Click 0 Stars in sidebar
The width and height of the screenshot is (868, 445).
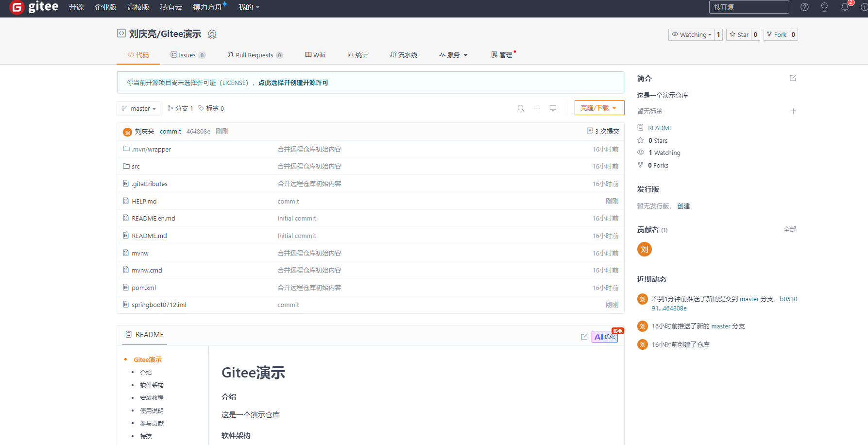click(x=658, y=140)
